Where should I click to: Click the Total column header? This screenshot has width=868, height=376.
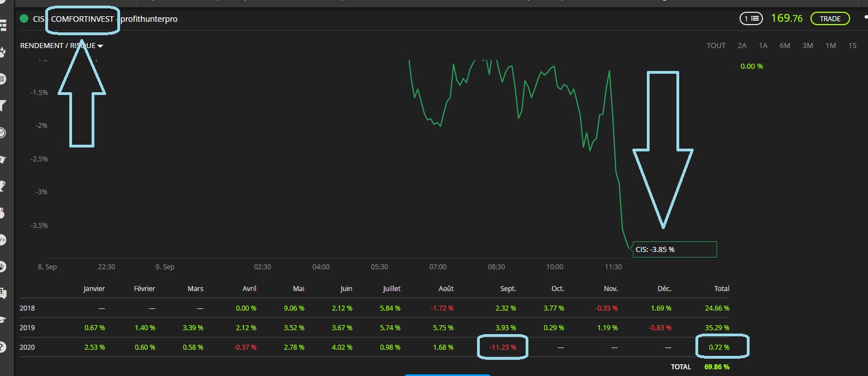click(722, 289)
